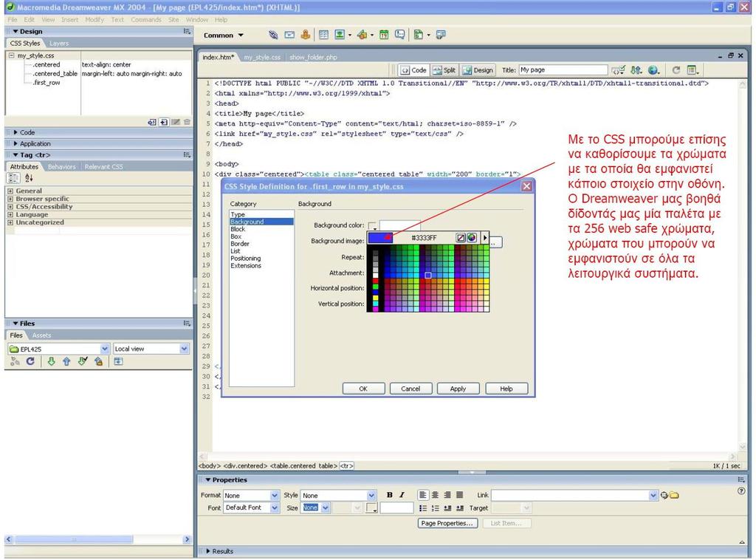Expand the Application panel group

click(16, 144)
